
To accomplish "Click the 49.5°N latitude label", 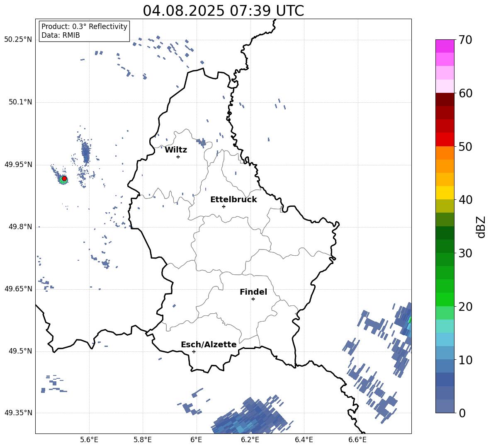I will [x=20, y=351].
